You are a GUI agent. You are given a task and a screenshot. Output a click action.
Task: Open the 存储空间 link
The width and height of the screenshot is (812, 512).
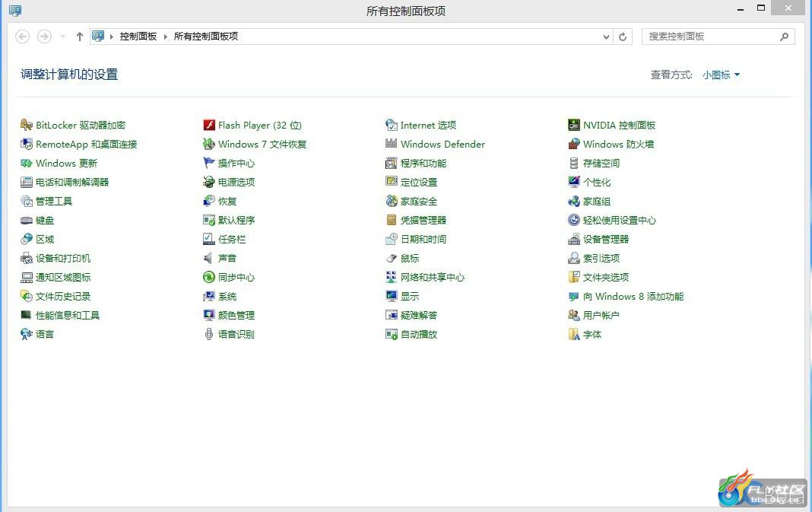(601, 164)
